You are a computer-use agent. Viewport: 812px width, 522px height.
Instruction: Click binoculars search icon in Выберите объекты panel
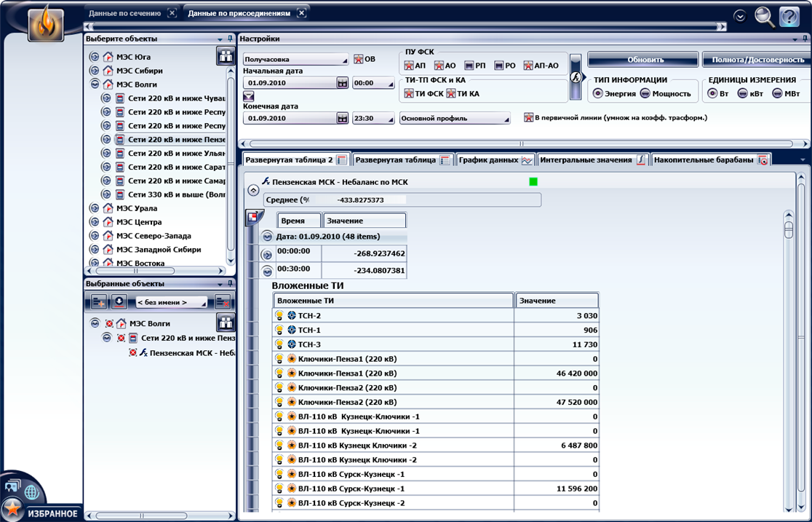[x=225, y=56]
